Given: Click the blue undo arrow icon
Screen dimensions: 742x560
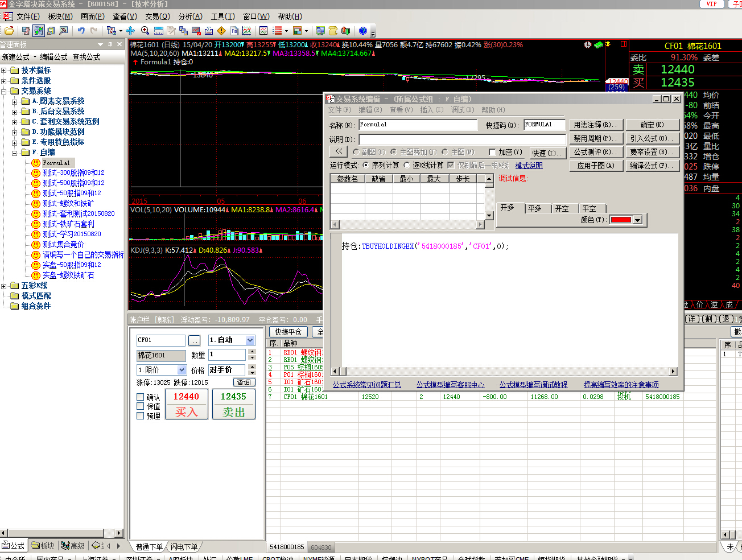Looking at the screenshot, I should [81, 31].
